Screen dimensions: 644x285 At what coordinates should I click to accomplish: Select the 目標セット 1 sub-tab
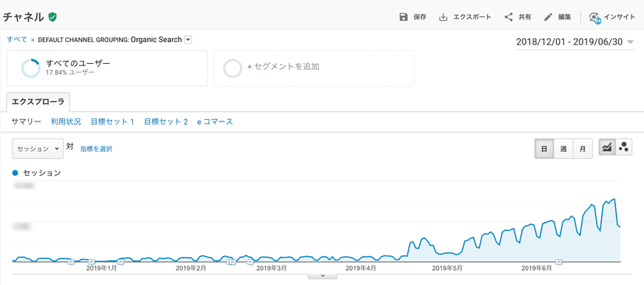point(113,121)
